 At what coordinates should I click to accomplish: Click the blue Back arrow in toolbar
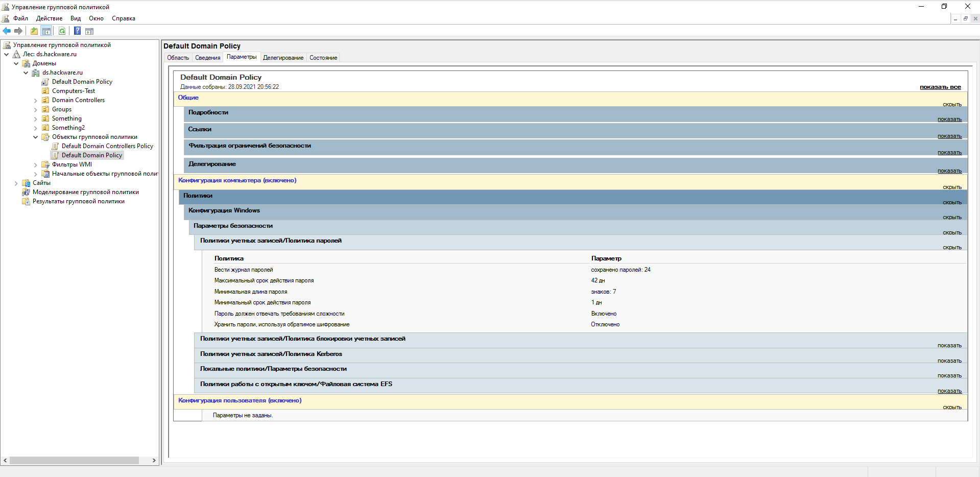(7, 31)
